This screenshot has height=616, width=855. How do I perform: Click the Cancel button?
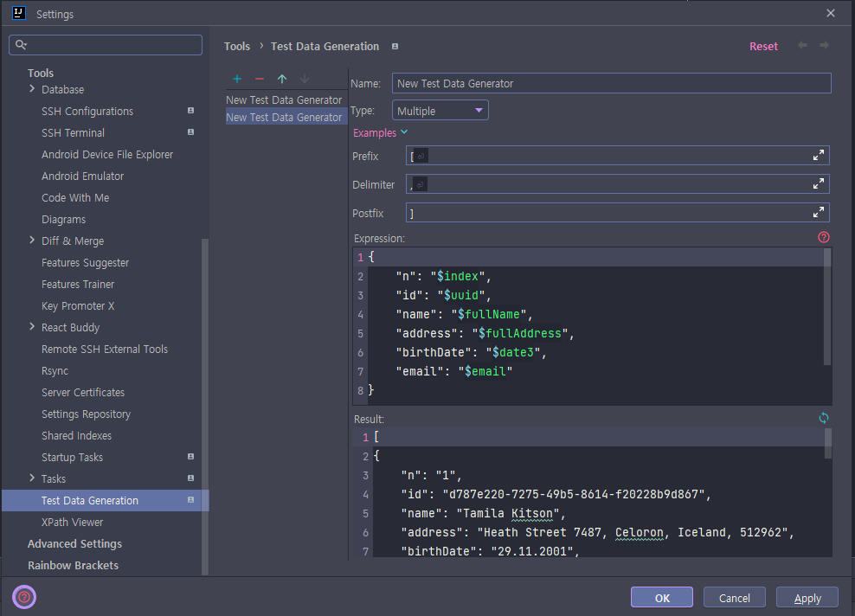(735, 598)
